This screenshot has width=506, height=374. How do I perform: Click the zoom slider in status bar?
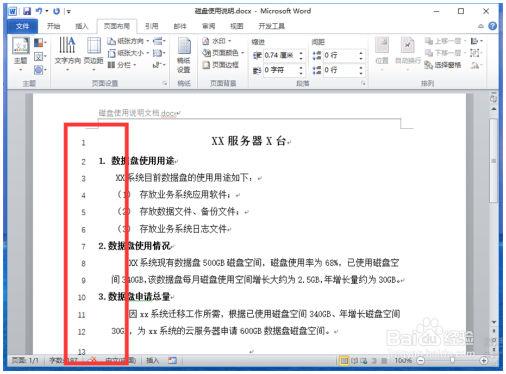point(452,360)
